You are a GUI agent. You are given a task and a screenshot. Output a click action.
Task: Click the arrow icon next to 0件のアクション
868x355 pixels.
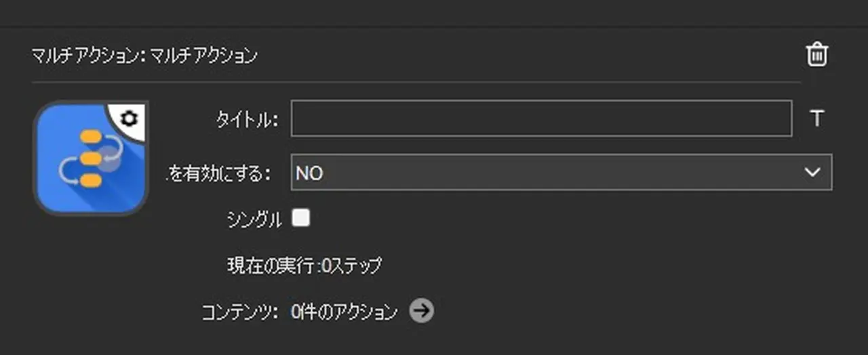[x=421, y=311]
